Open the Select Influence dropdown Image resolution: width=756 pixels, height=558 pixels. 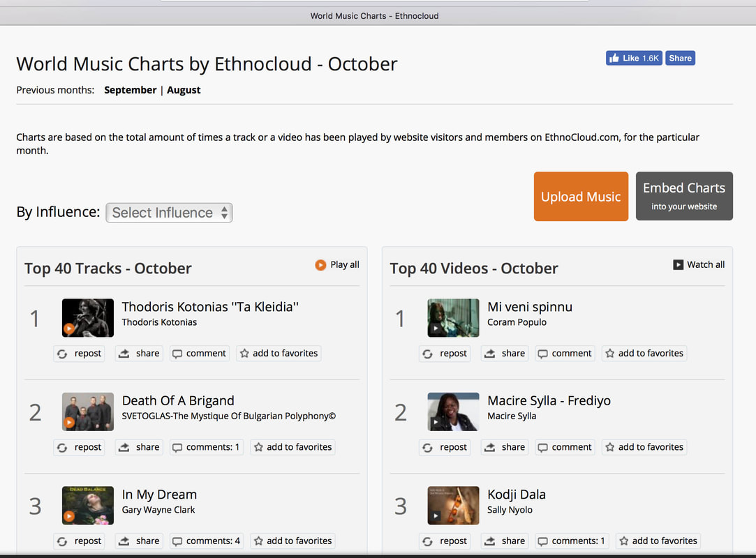[x=169, y=213]
